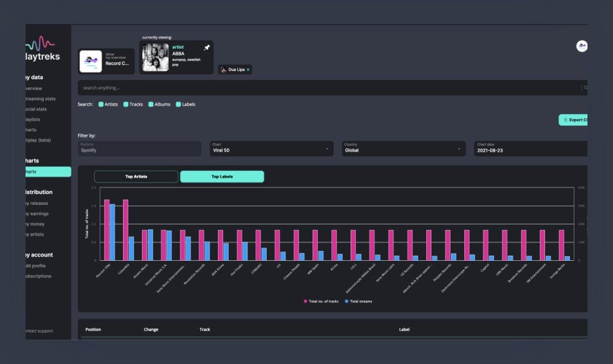Click the pink Passion Vibe tracks bar

coord(107,230)
